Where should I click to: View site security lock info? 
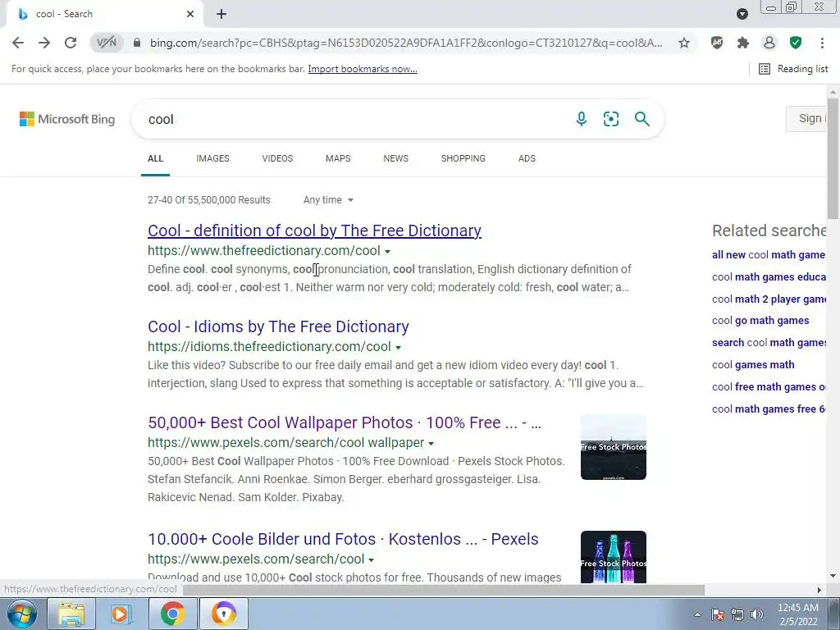pyautogui.click(x=137, y=43)
